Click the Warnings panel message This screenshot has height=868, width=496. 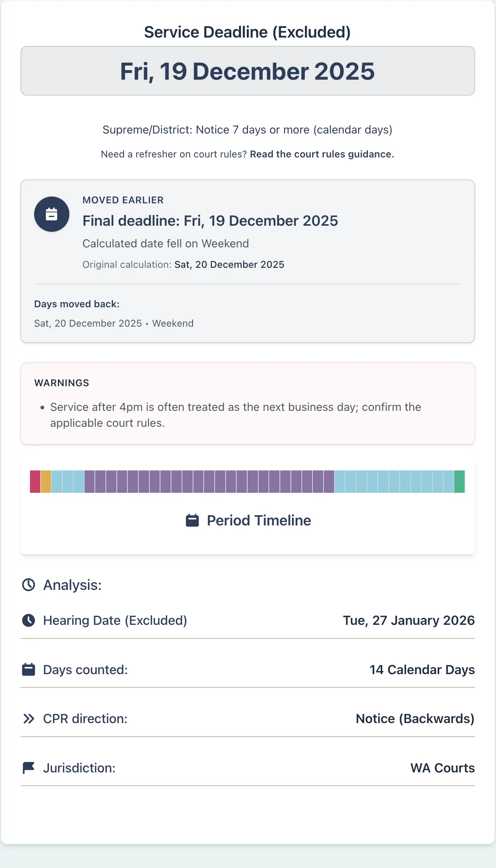click(x=235, y=414)
